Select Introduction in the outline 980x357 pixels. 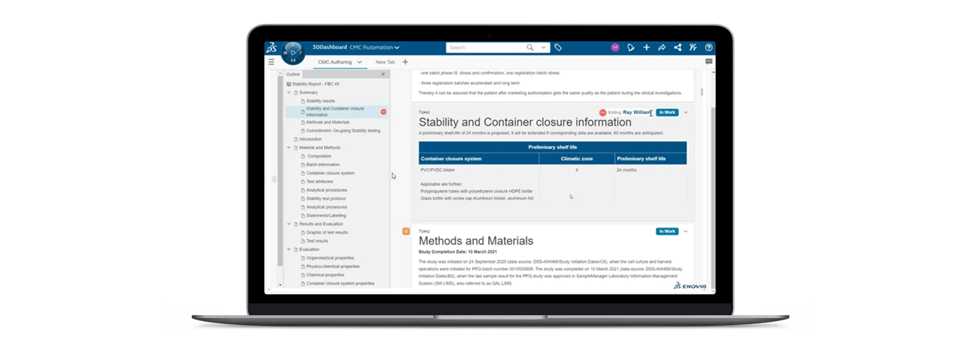(x=310, y=139)
